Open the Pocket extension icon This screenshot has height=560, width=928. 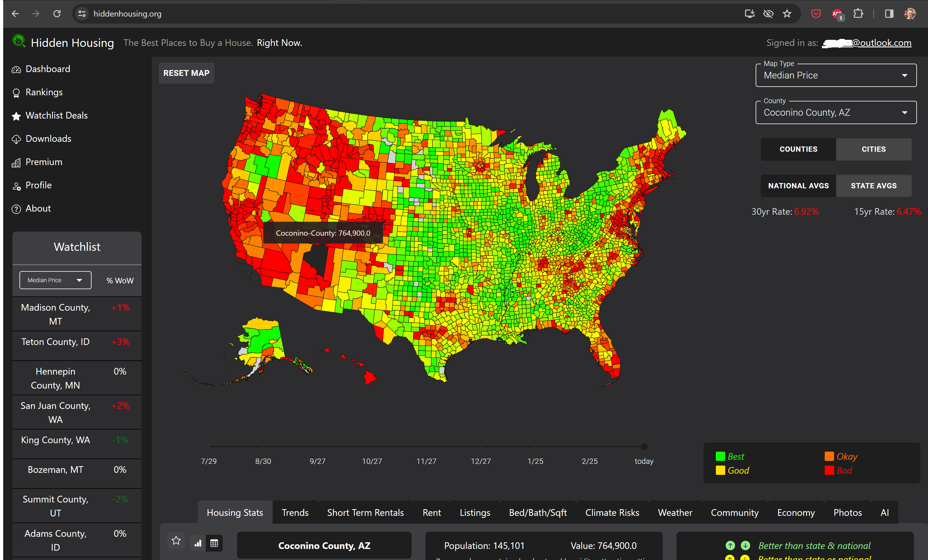[x=816, y=14]
